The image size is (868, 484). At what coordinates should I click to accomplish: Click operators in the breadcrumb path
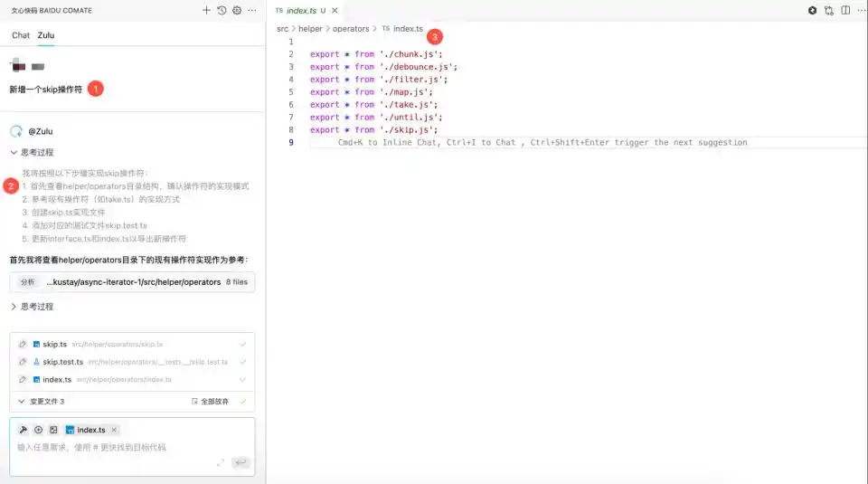351,29
